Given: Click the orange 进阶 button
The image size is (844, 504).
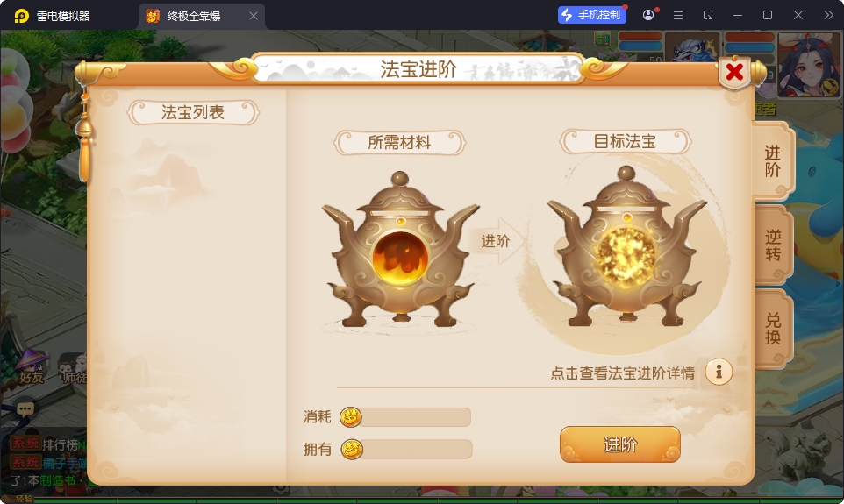Looking at the screenshot, I should (620, 444).
